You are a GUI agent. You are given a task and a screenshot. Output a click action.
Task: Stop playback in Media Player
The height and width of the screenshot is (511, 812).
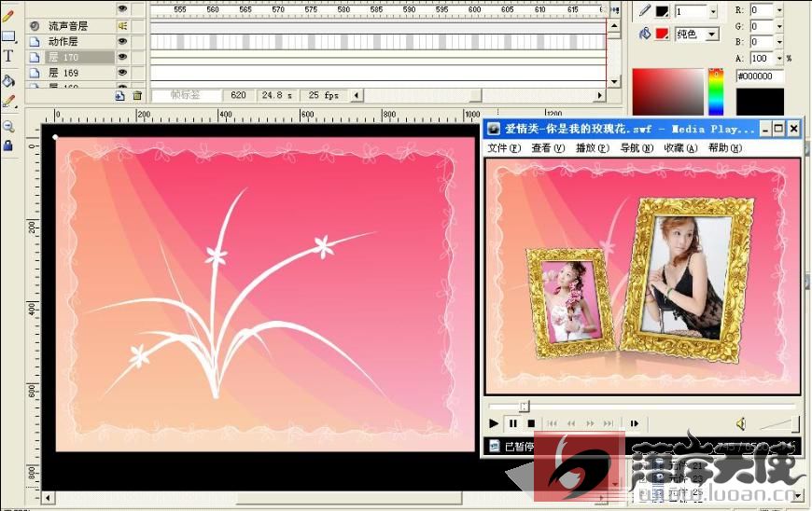pos(531,423)
